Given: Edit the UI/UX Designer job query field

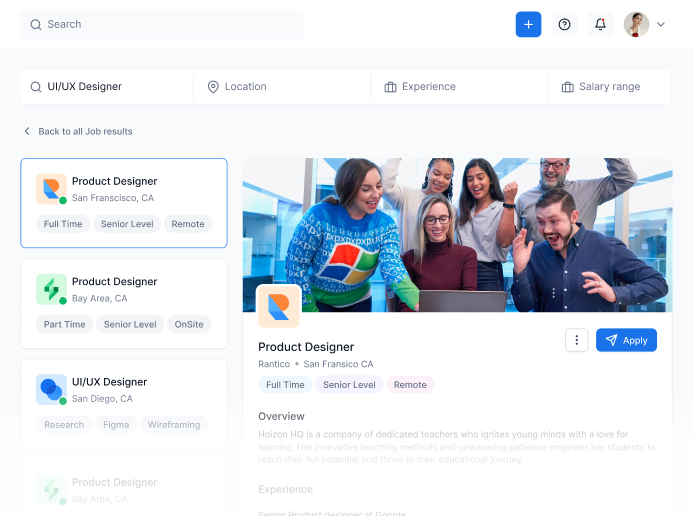Looking at the screenshot, I should (x=107, y=87).
